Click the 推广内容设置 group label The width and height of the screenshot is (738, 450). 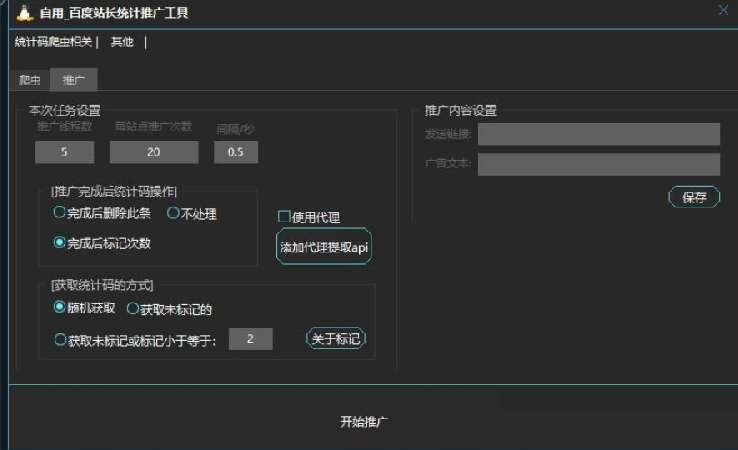tap(461, 111)
